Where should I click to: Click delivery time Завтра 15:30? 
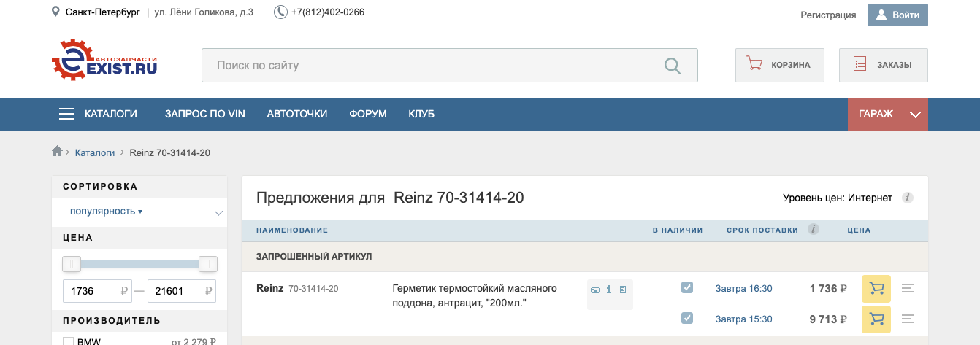click(x=743, y=319)
